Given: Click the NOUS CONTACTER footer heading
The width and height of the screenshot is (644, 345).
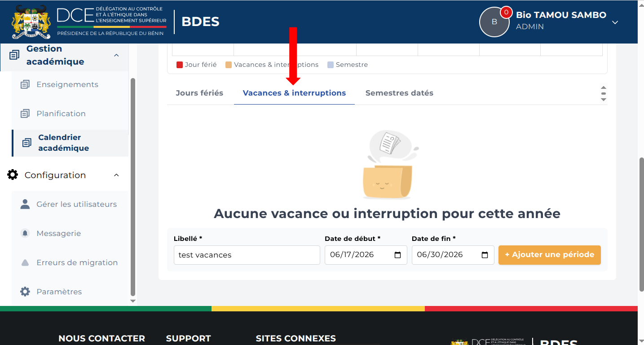Looking at the screenshot, I should (x=102, y=339).
